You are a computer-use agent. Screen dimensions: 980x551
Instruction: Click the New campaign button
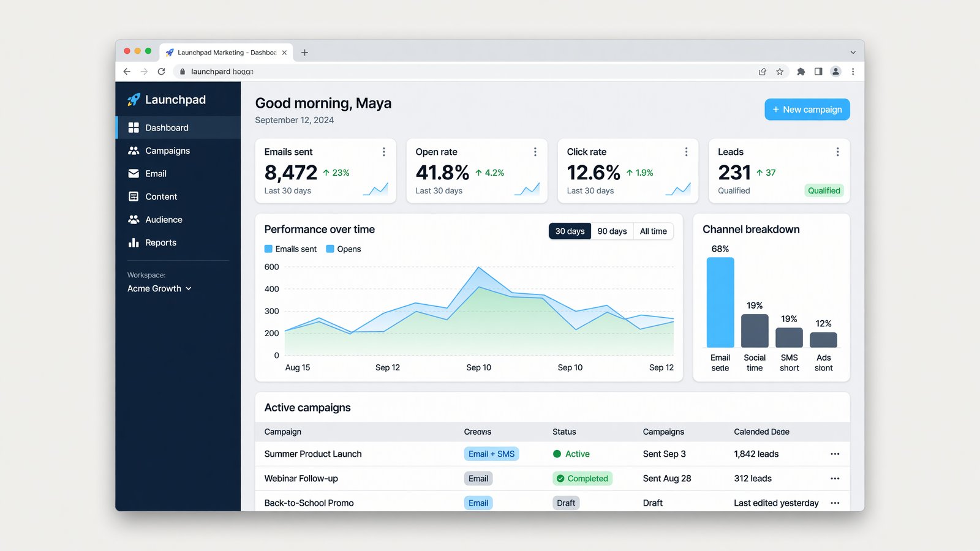coord(807,110)
